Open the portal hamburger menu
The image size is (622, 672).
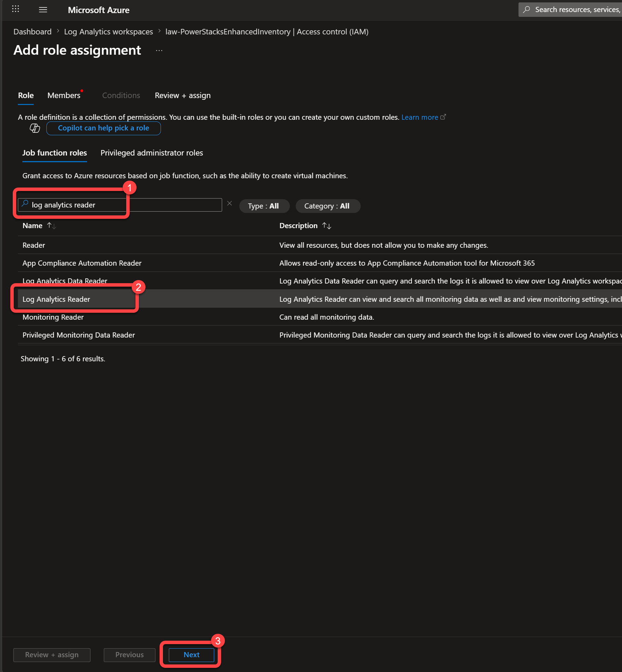coord(43,10)
